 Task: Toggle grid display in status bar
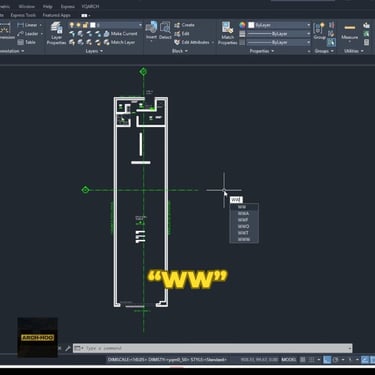(x=303, y=360)
